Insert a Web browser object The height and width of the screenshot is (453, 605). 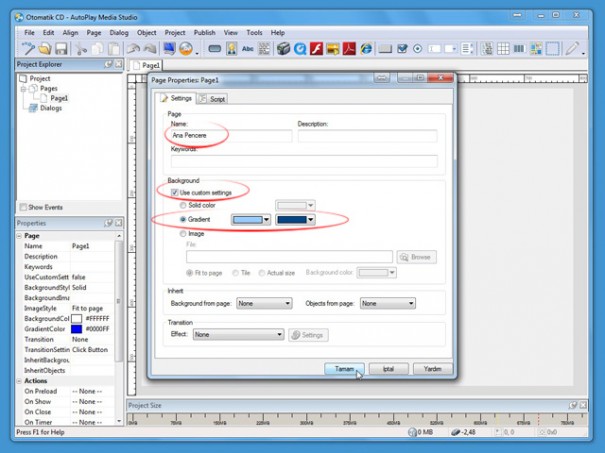(366, 49)
